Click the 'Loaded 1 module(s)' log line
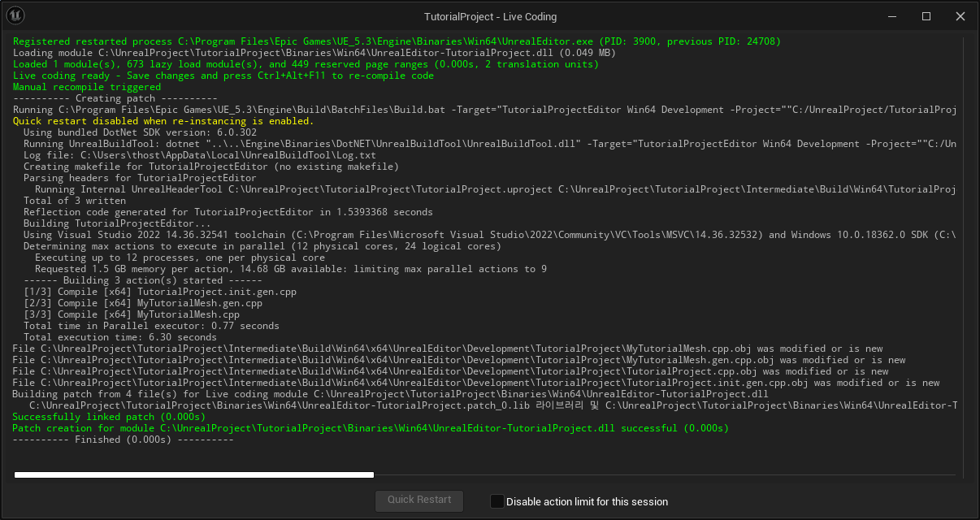The height and width of the screenshot is (520, 980). click(306, 64)
